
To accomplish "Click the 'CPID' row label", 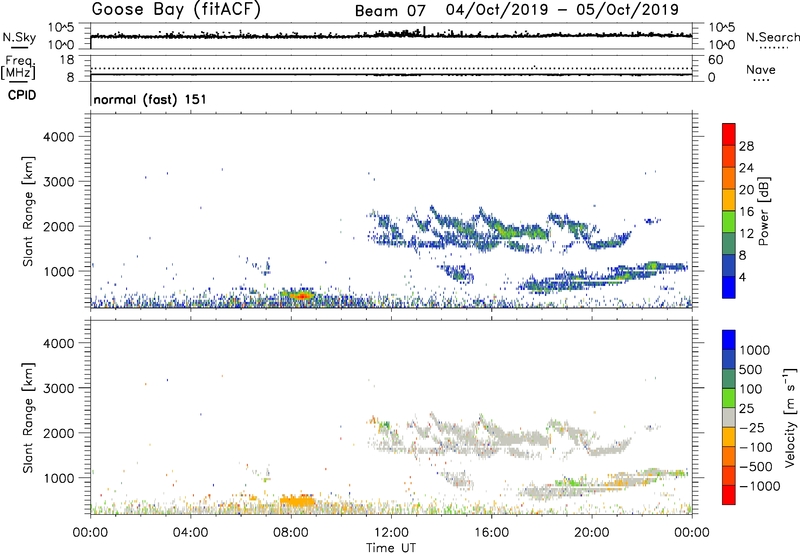I will pyautogui.click(x=22, y=95).
